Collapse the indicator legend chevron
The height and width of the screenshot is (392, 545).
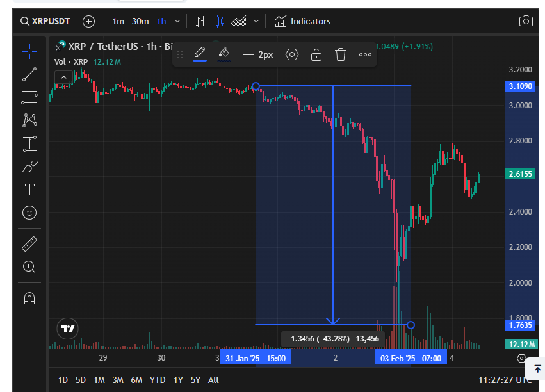point(63,78)
